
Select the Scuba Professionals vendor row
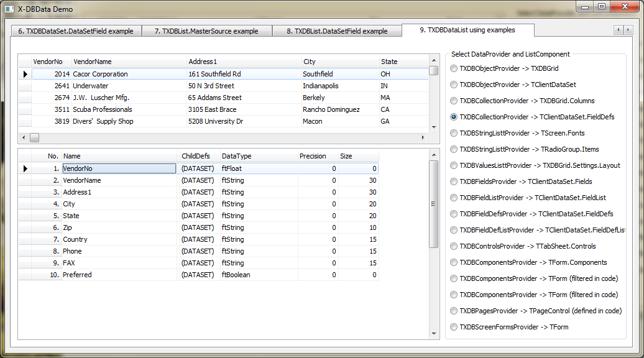(x=102, y=109)
